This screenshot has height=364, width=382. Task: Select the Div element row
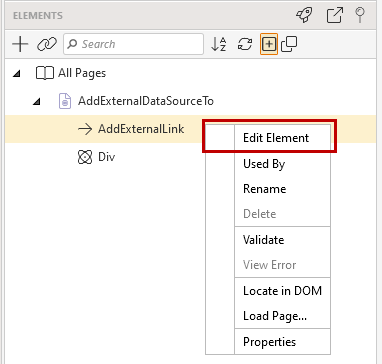pyautogui.click(x=191, y=157)
